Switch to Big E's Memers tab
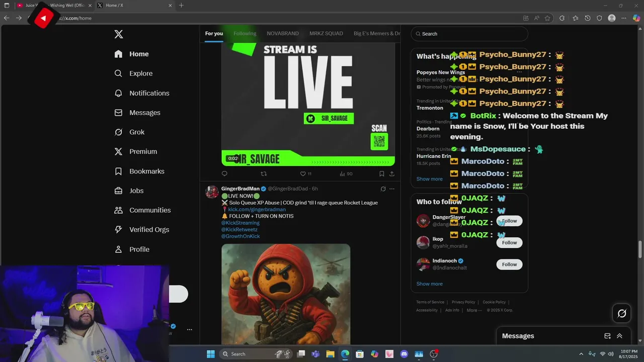The height and width of the screenshot is (362, 644). pyautogui.click(x=377, y=34)
